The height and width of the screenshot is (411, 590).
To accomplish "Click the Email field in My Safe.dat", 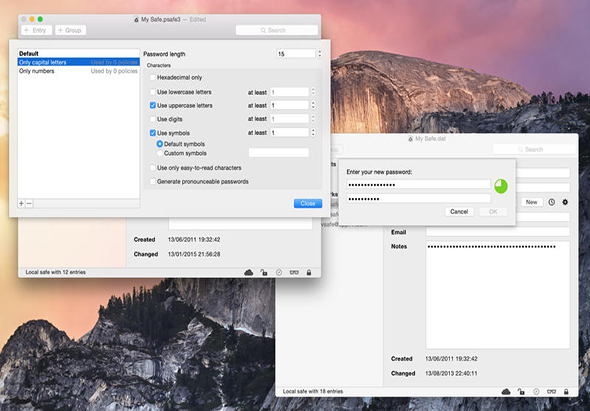I will (498, 232).
